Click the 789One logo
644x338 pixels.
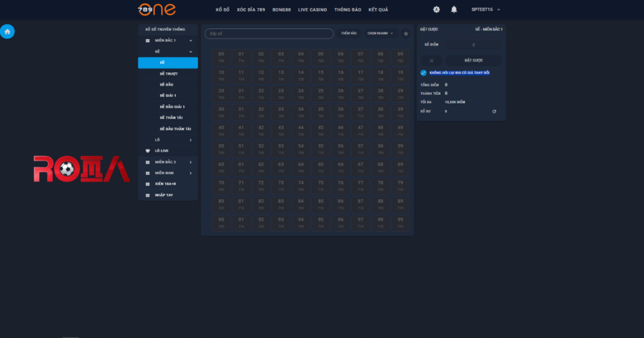point(157,9)
